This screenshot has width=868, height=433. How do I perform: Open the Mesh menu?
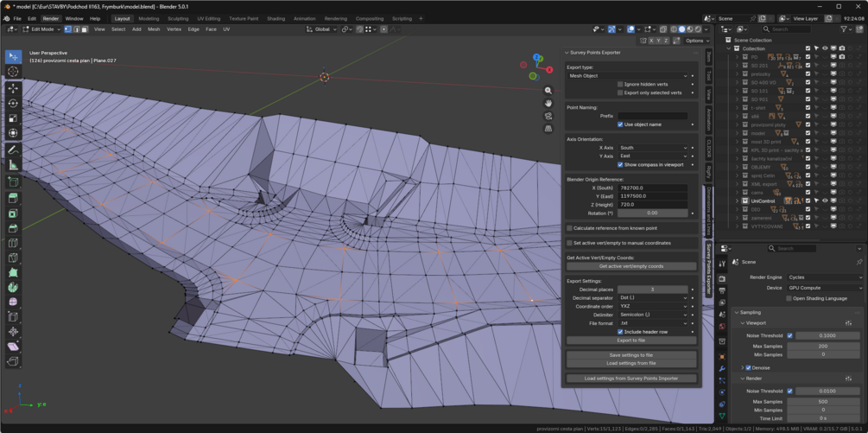[154, 29]
